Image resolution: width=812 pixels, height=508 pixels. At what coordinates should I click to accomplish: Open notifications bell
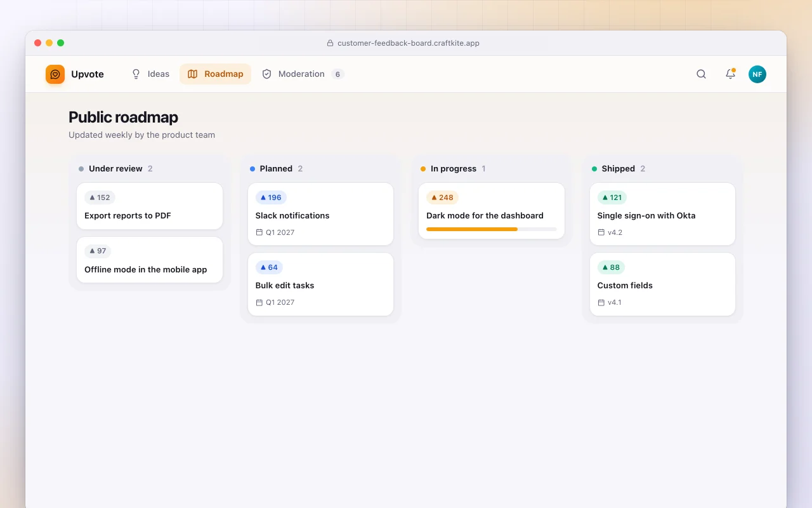[730, 74]
